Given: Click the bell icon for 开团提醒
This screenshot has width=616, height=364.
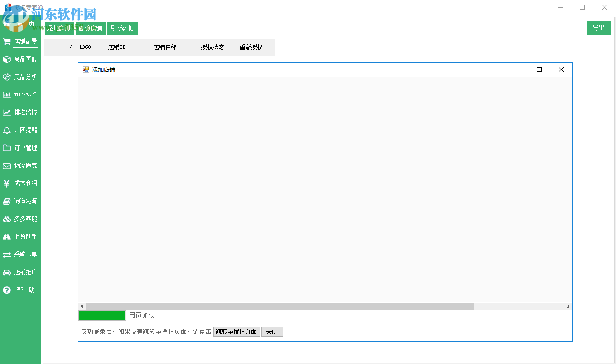Looking at the screenshot, I should click(7, 130).
